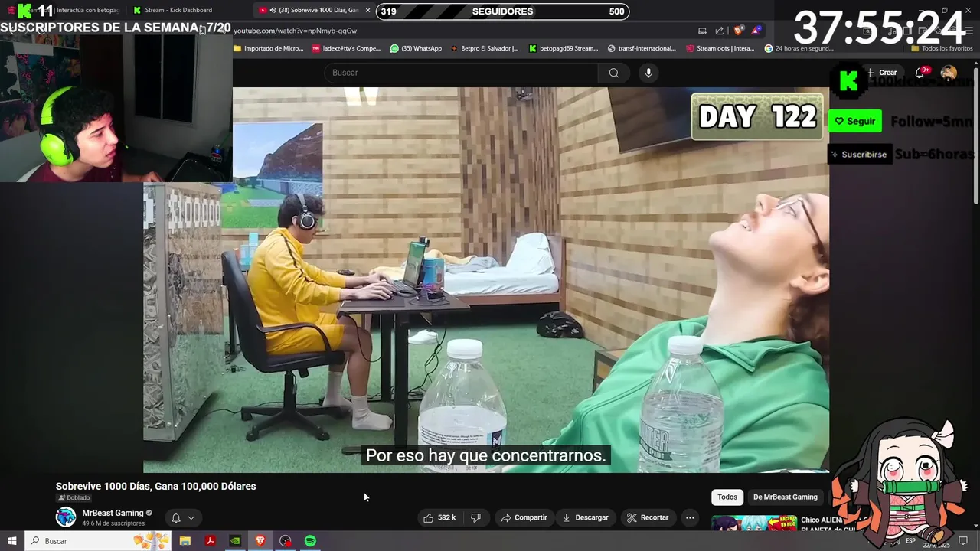Select the Todos filter chip
The height and width of the screenshot is (551, 980).
pyautogui.click(x=727, y=497)
